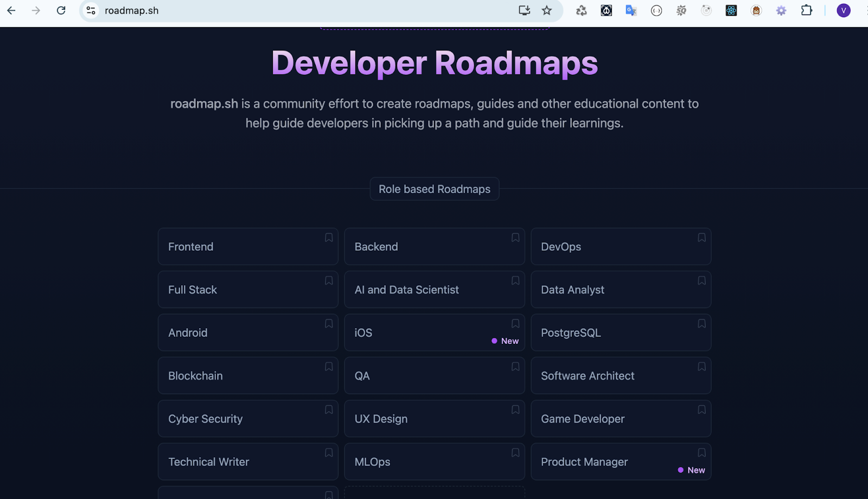Click the paragraph starting 'roadmap.sh is a community effort'
The width and height of the screenshot is (868, 499).
click(x=435, y=113)
